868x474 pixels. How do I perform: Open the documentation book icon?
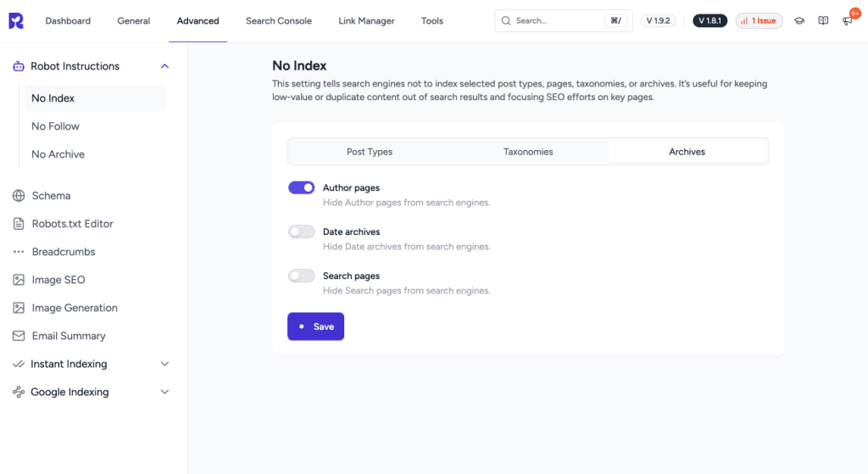coord(823,21)
